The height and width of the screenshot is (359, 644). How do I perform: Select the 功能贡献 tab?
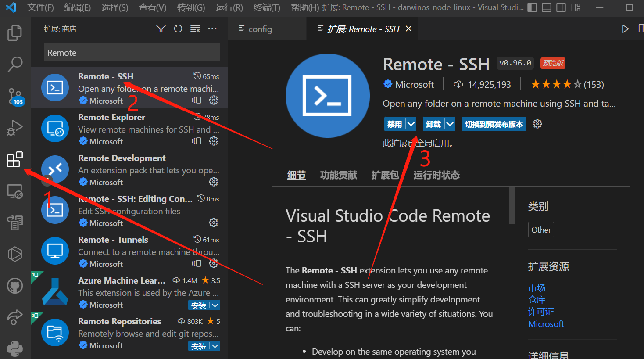click(x=339, y=175)
